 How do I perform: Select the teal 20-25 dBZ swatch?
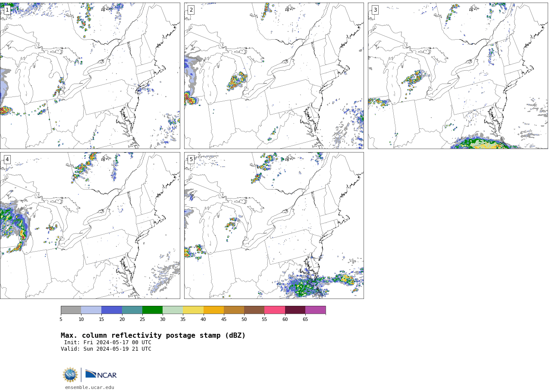pos(132,310)
